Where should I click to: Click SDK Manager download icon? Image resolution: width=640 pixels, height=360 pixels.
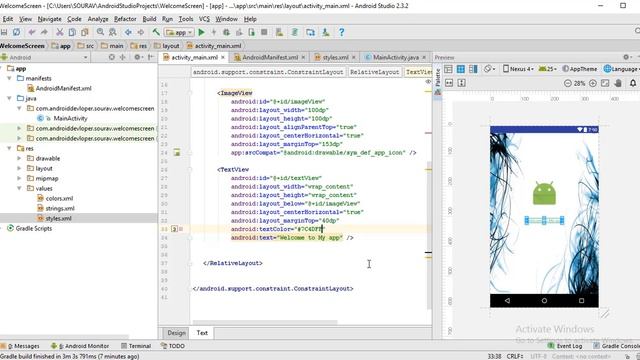coord(326,32)
